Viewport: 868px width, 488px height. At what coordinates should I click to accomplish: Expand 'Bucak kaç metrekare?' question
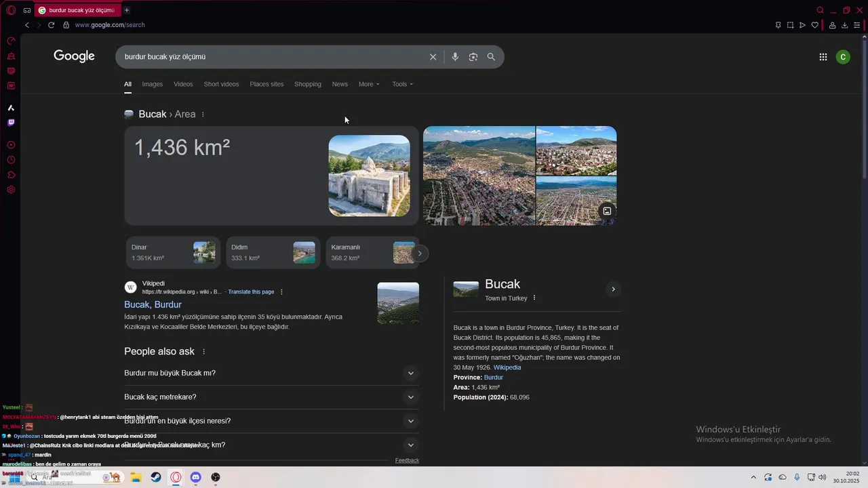pos(271,397)
